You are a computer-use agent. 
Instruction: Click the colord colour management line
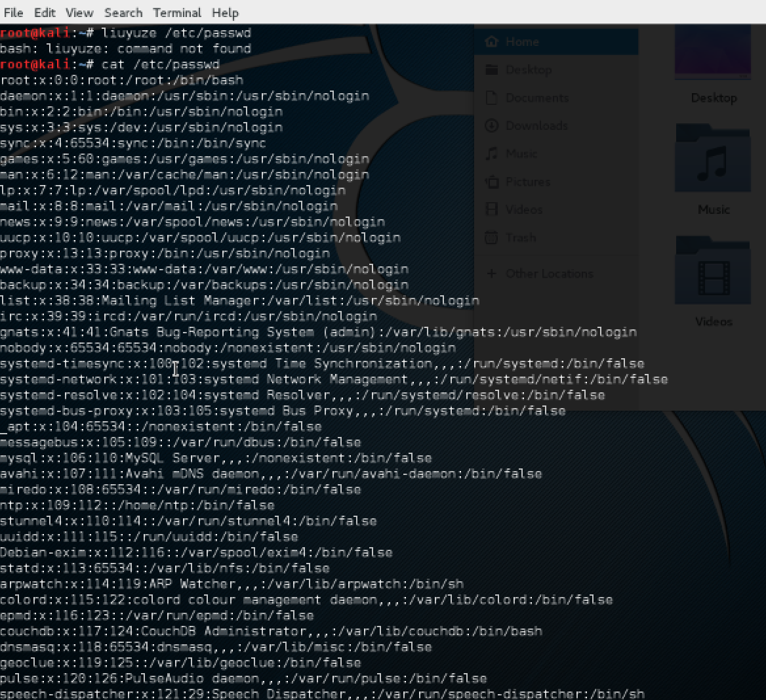pos(306,600)
